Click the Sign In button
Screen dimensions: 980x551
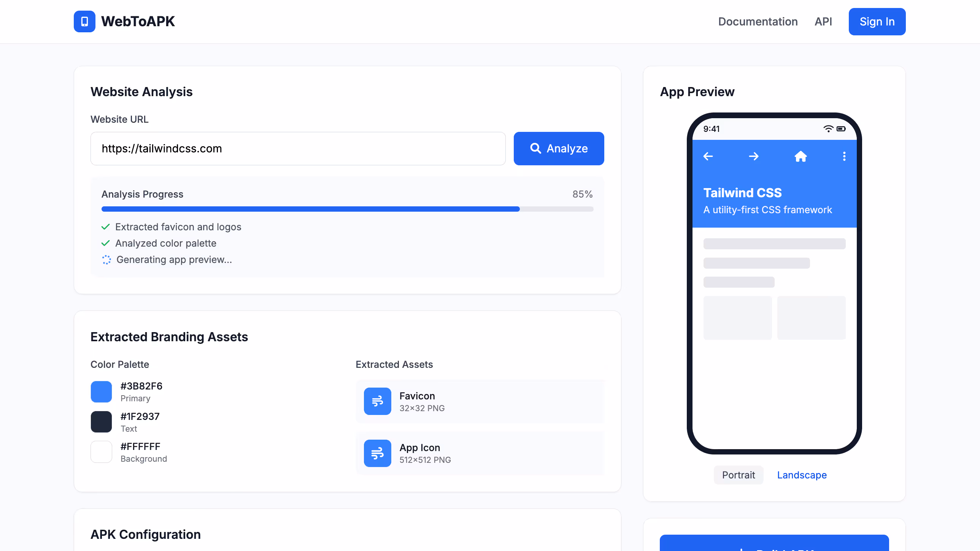[x=877, y=21]
